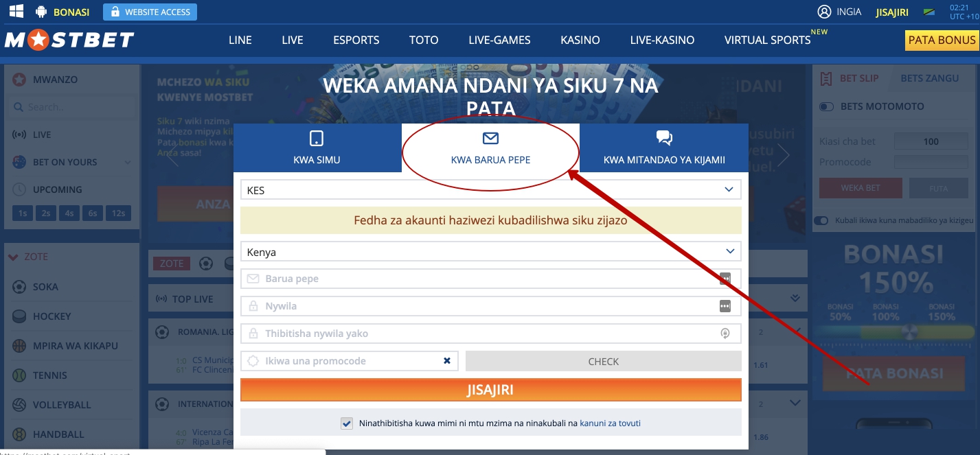
Task: Click the country flag language icon
Action: point(930,12)
